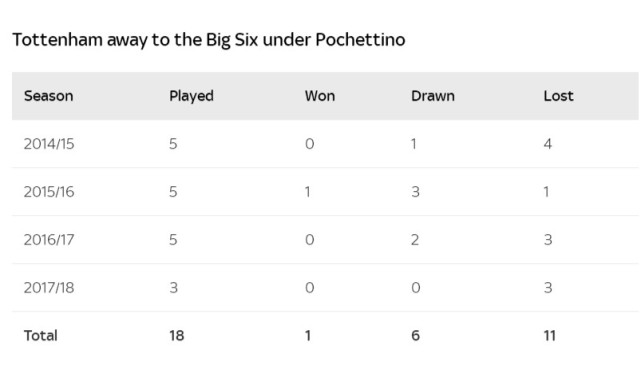Click the total drawn value 6
Viewport: 641px width, 386px height.
(415, 336)
